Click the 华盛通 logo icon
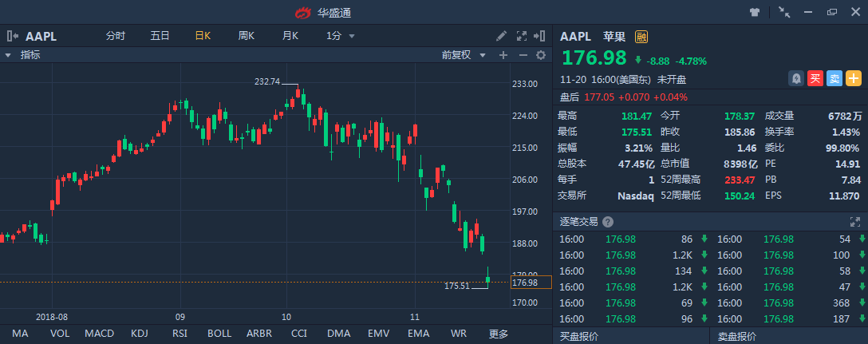The image size is (868, 344). pyautogui.click(x=303, y=12)
